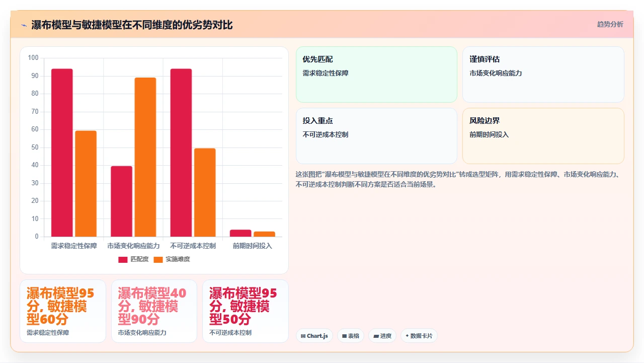Click the 瀑布模型95分, 敏捷模型50分 stat card
This screenshot has width=644, height=363.
click(x=246, y=311)
